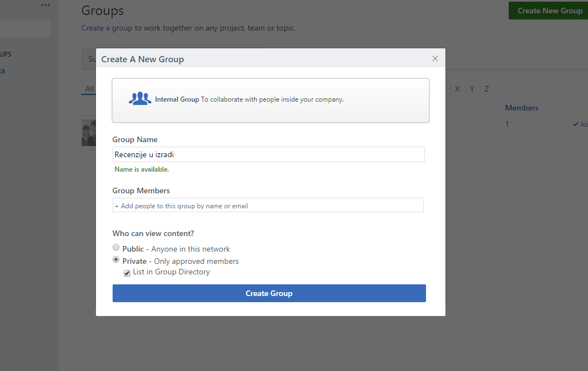Close the Create A New Group dialog

[435, 59]
